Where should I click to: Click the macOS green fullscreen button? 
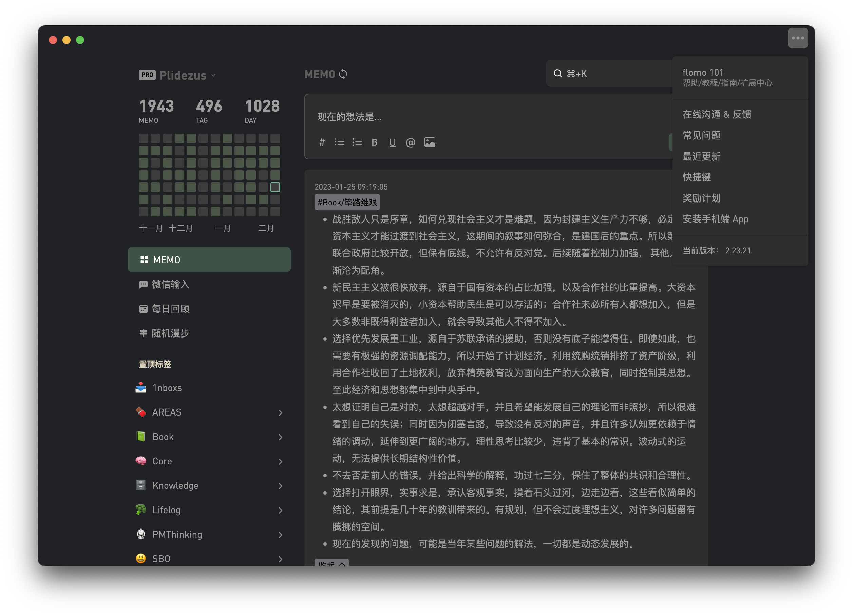pos(80,40)
